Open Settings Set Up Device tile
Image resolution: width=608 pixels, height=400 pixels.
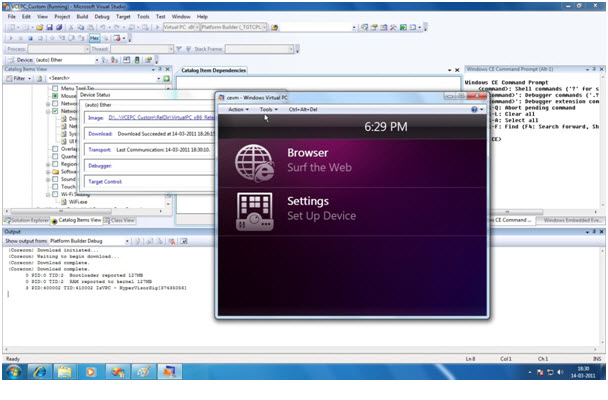(352, 212)
